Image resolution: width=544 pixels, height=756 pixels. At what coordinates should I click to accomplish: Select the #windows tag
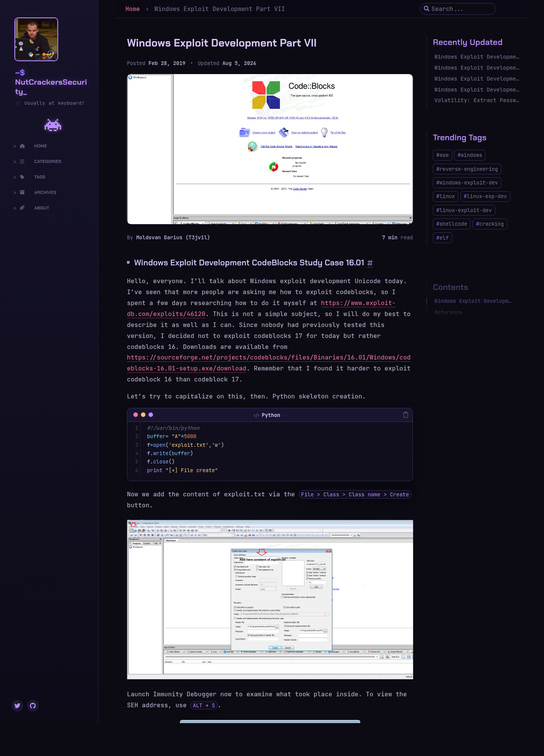pos(470,155)
